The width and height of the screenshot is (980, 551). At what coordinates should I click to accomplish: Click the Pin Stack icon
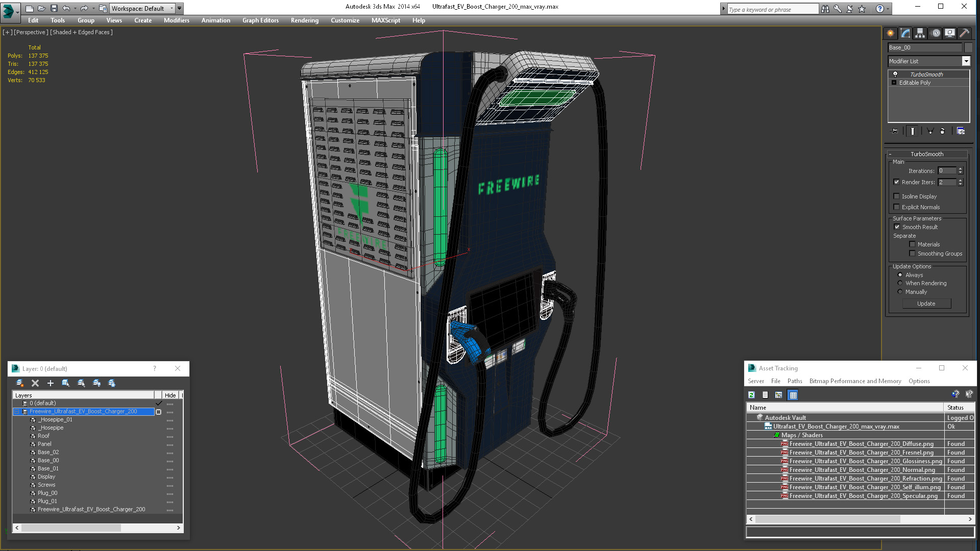point(895,131)
